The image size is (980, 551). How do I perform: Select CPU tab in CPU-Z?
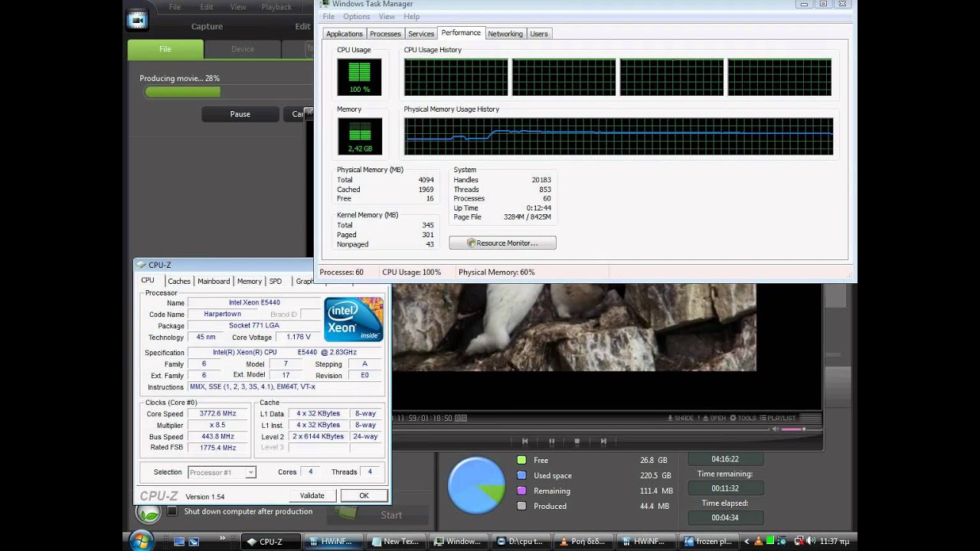tap(148, 280)
